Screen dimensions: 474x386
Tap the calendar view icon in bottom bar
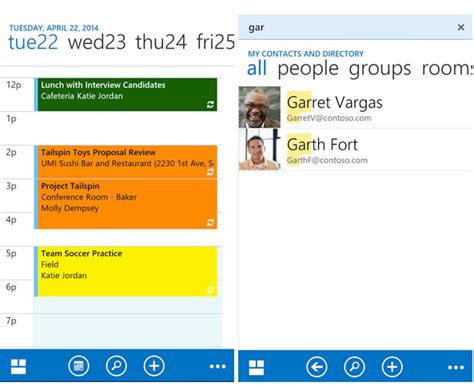point(78,366)
